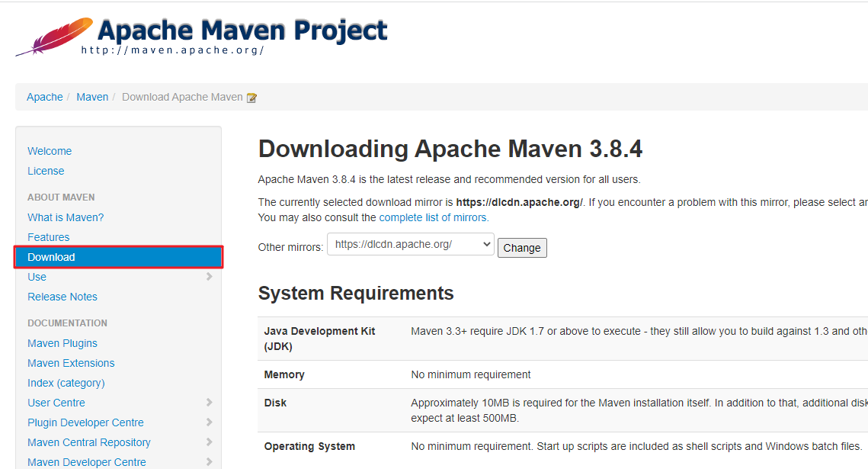Click the Apache Maven Project title banner
This screenshot has height=469, width=868.
click(x=242, y=31)
